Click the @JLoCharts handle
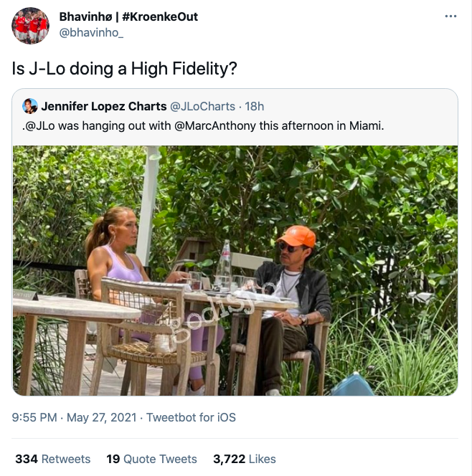This screenshot has width=472, height=476. pos(202,107)
